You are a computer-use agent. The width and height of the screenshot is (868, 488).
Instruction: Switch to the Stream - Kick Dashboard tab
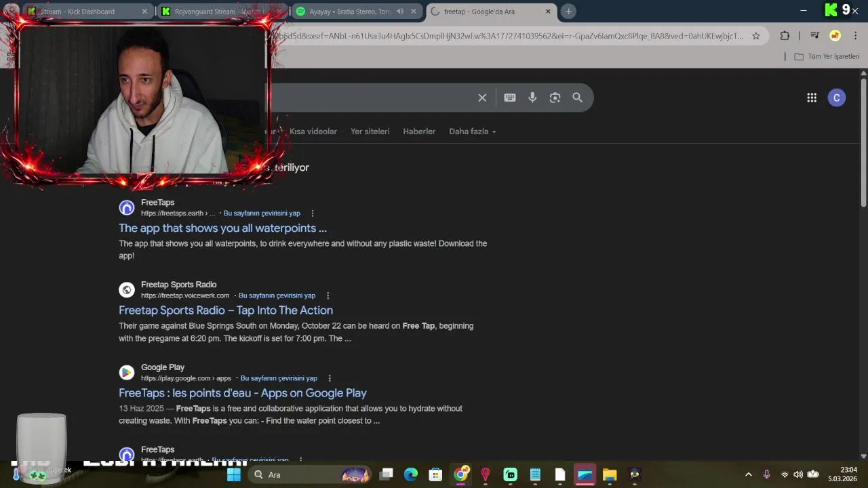point(87,12)
